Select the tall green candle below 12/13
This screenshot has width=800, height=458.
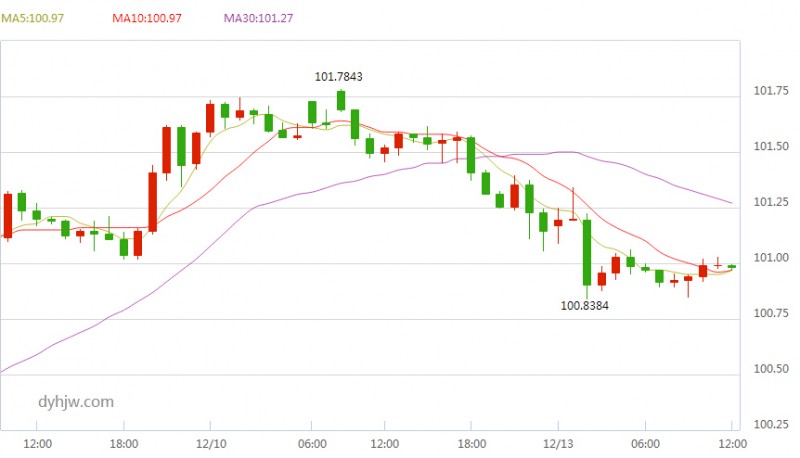point(587,252)
